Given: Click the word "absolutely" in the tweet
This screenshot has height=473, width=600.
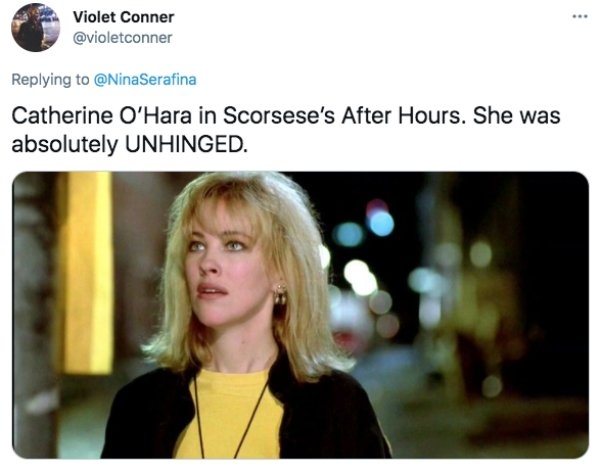Looking at the screenshot, I should click(x=63, y=143).
